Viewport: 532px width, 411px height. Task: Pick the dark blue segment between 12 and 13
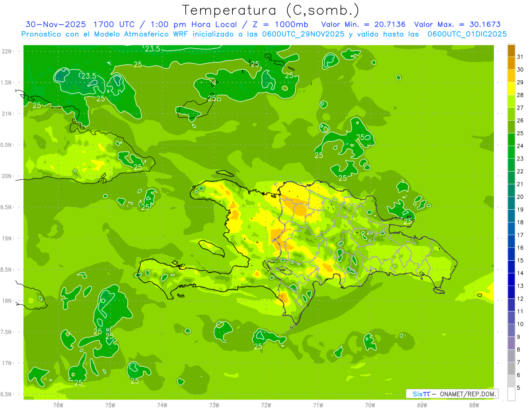[x=511, y=292]
